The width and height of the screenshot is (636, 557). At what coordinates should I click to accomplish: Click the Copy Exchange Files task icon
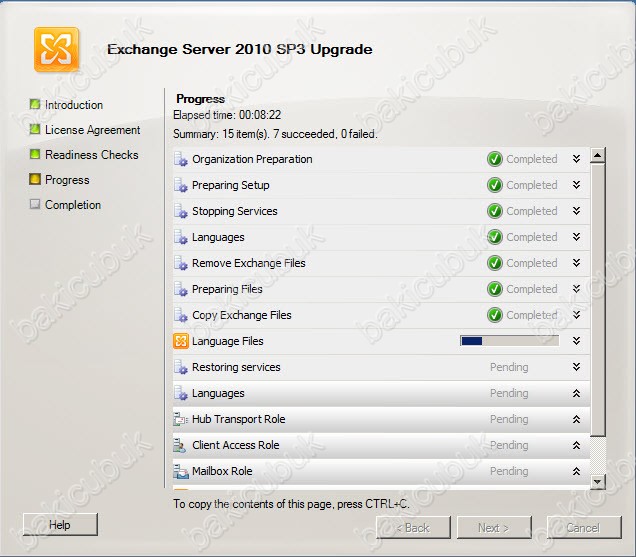[x=180, y=315]
